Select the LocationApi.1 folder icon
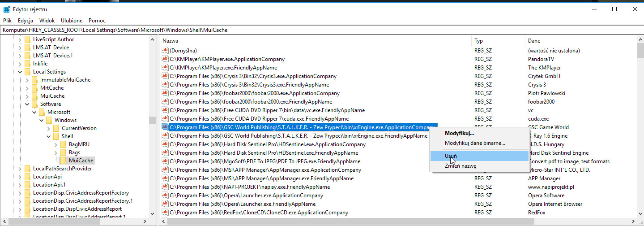The image size is (644, 226). coord(27,185)
